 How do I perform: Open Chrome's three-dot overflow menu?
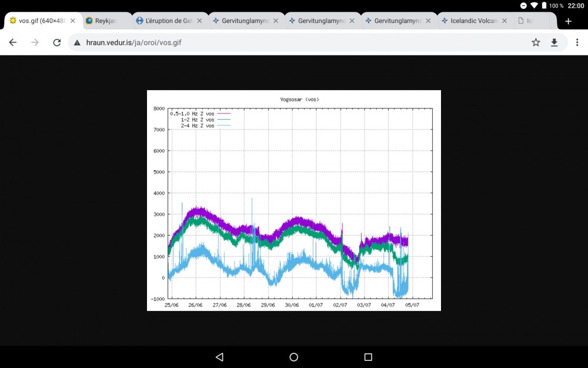click(x=577, y=42)
